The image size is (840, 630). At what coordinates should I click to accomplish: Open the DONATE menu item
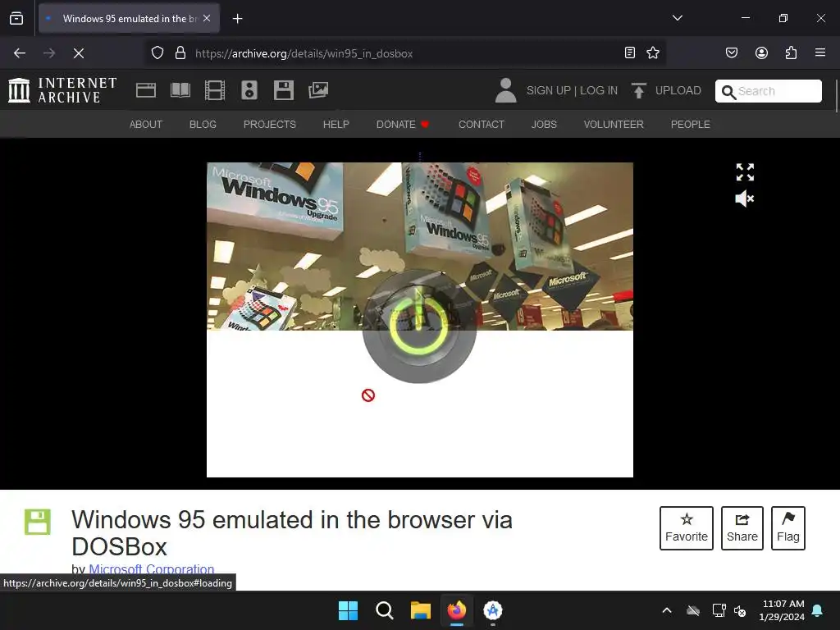(403, 125)
